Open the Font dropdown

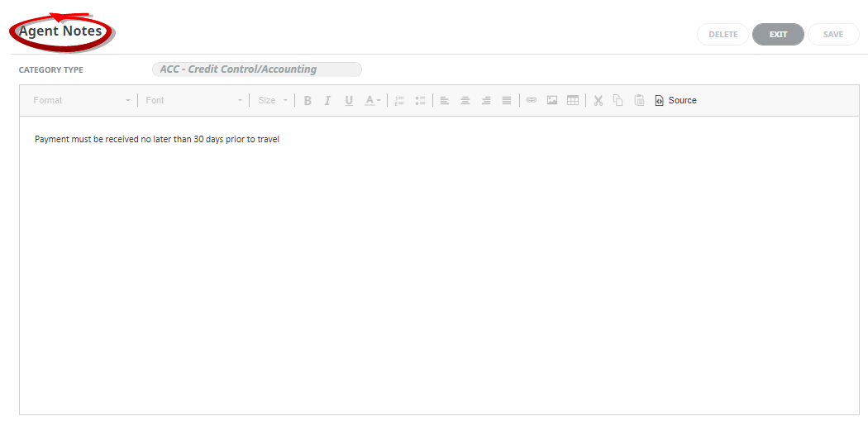click(x=193, y=101)
